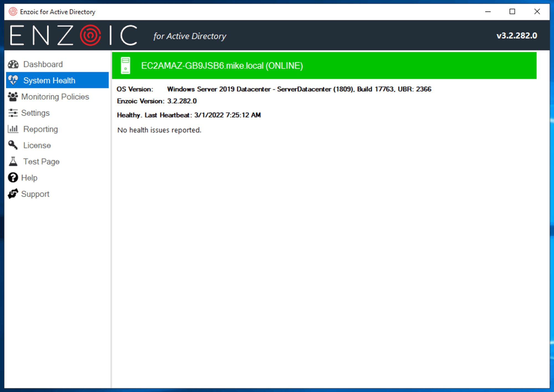The image size is (554, 392).
Task: Click the License key icon
Action: pyautogui.click(x=13, y=145)
